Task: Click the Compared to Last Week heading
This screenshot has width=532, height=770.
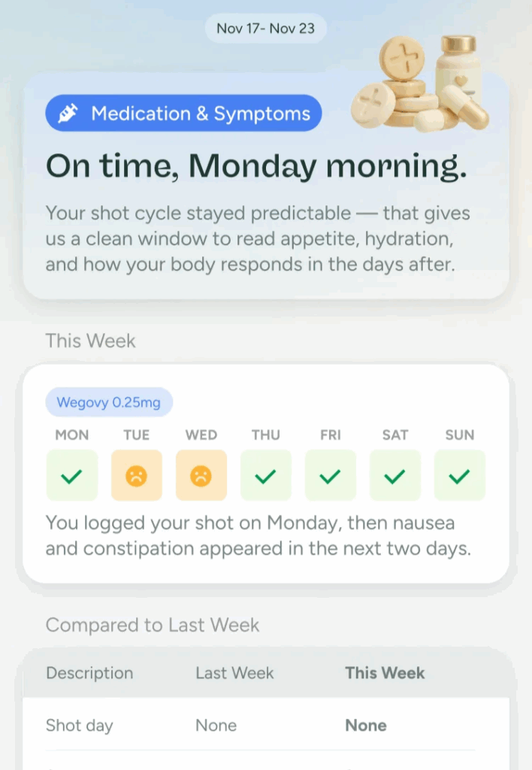Action: (x=152, y=625)
